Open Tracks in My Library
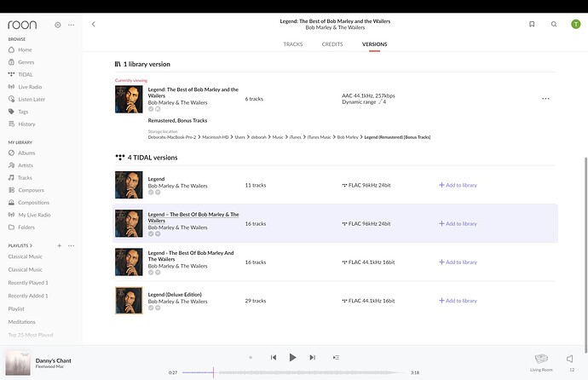The image size is (588, 380). (x=20, y=177)
